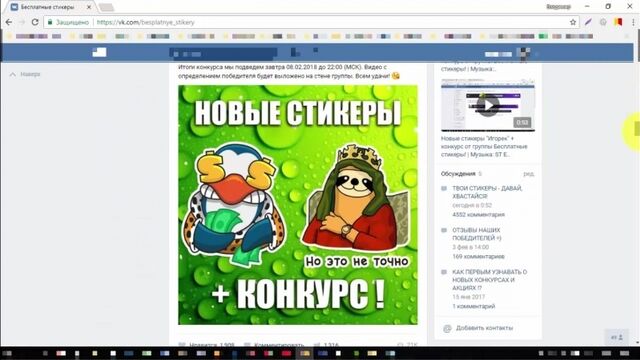Screen dimensions: 640x360
Task: Click the ред. edit link beside Обсуждения
Action: [x=529, y=174]
